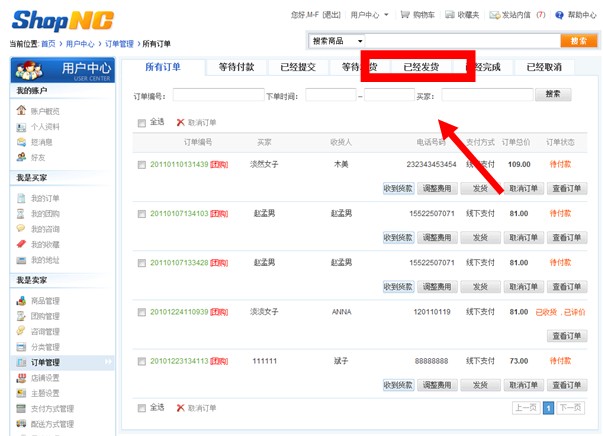Go to page 1 in pagination
Screen dimensions: 603x436
[548, 408]
